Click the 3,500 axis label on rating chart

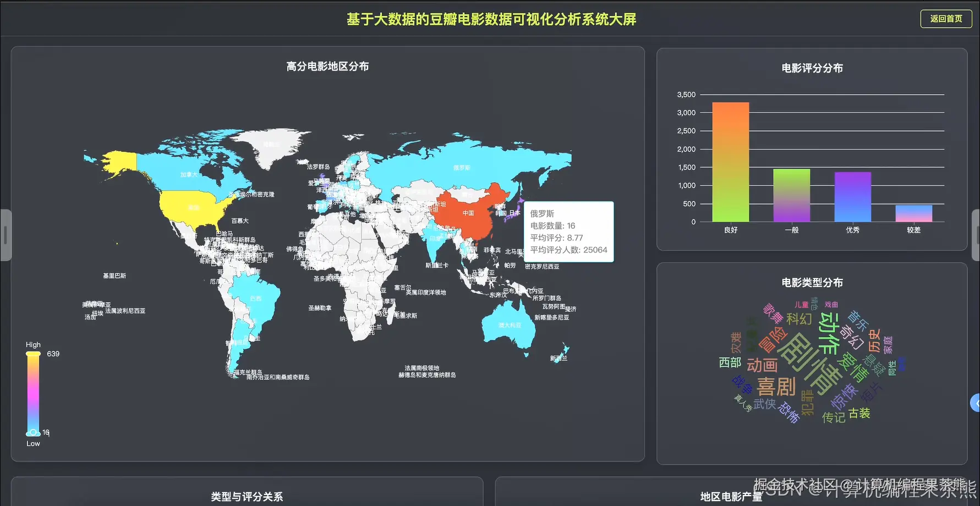pyautogui.click(x=686, y=95)
